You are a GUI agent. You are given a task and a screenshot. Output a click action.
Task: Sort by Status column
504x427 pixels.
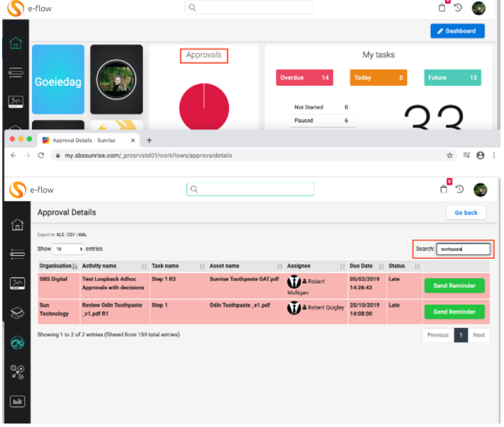[x=404, y=266]
